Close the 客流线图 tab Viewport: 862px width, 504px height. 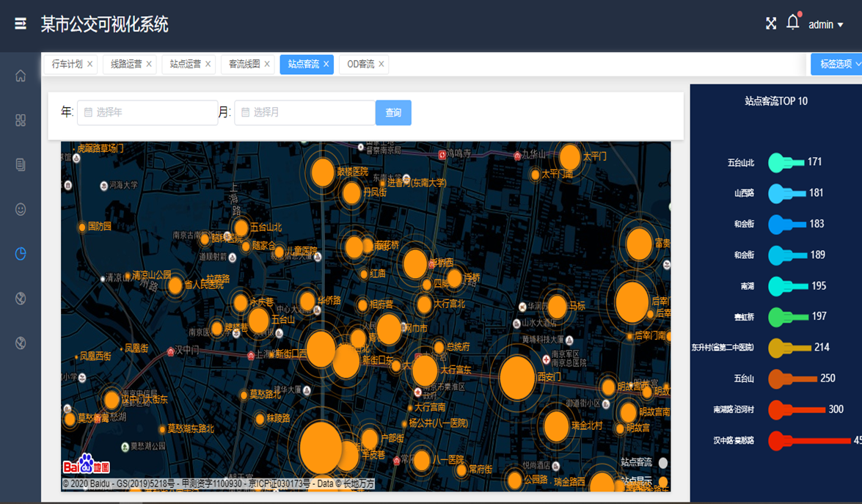coord(266,65)
